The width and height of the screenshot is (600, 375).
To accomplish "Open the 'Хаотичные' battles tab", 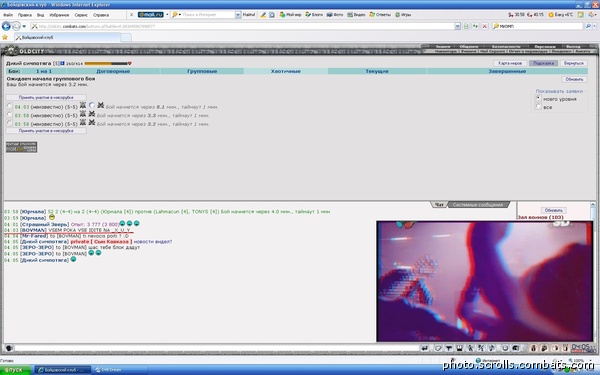I will click(x=286, y=71).
